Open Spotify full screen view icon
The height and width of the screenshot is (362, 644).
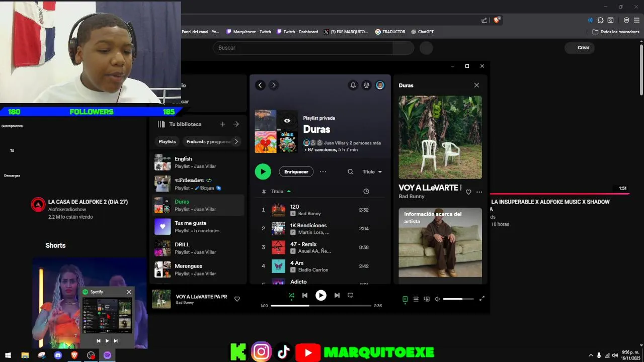[481, 299]
